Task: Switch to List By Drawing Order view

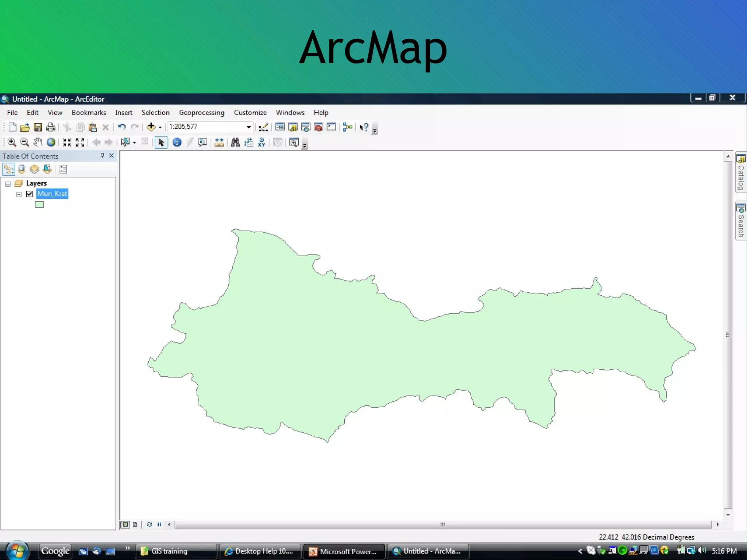Action: click(x=9, y=169)
